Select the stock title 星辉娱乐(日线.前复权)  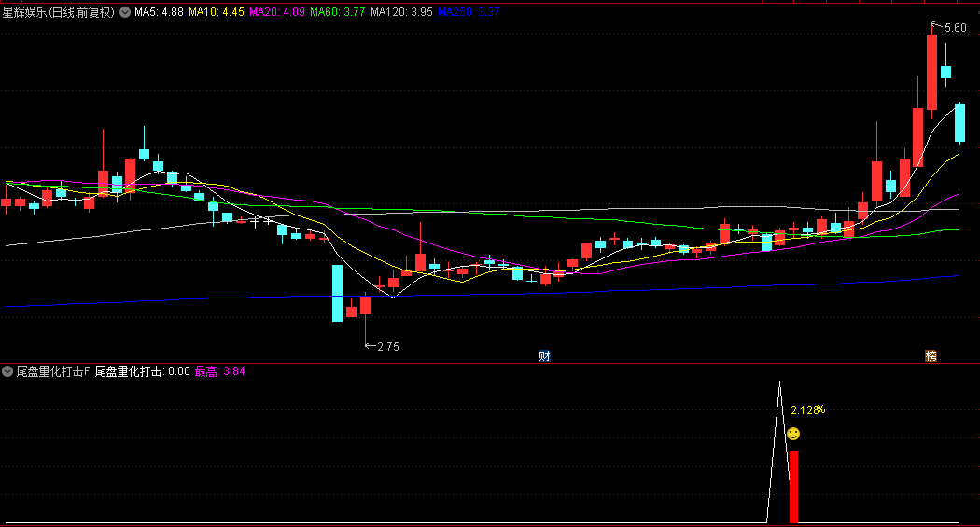tap(58, 12)
